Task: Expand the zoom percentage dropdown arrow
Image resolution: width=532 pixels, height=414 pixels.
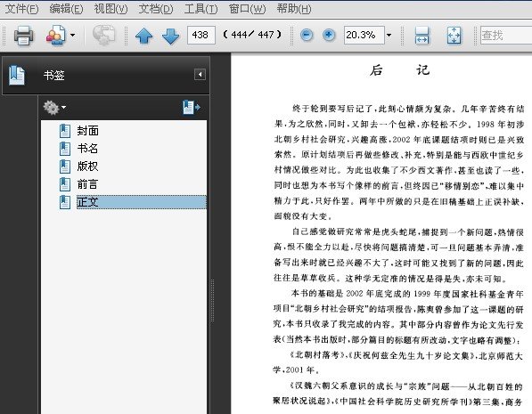Action: (x=389, y=35)
